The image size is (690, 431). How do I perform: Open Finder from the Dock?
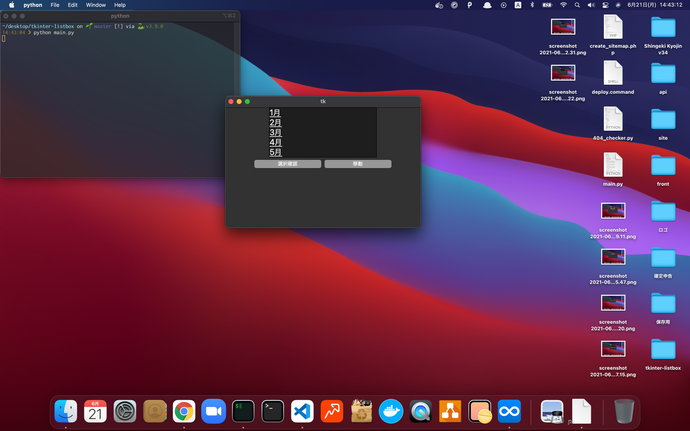coord(66,410)
